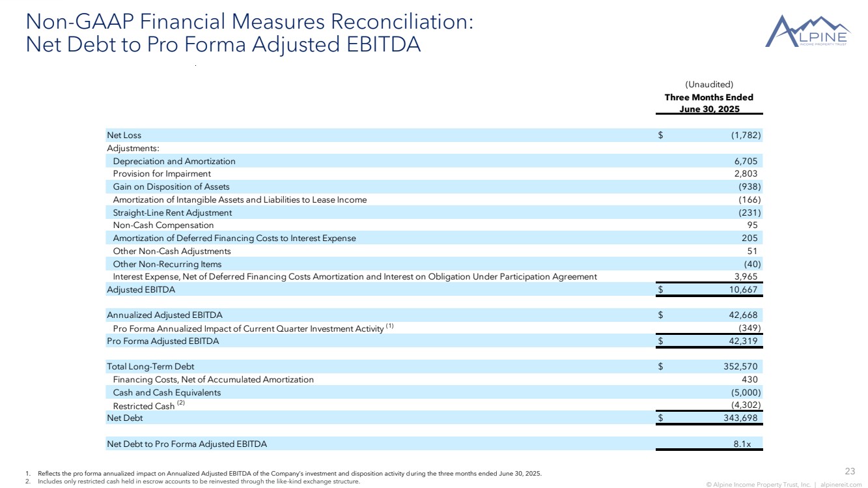Viewport: 868px width, 488px height.
Task: Select the Depreciation and Amortization value 6,705
Action: click(745, 161)
